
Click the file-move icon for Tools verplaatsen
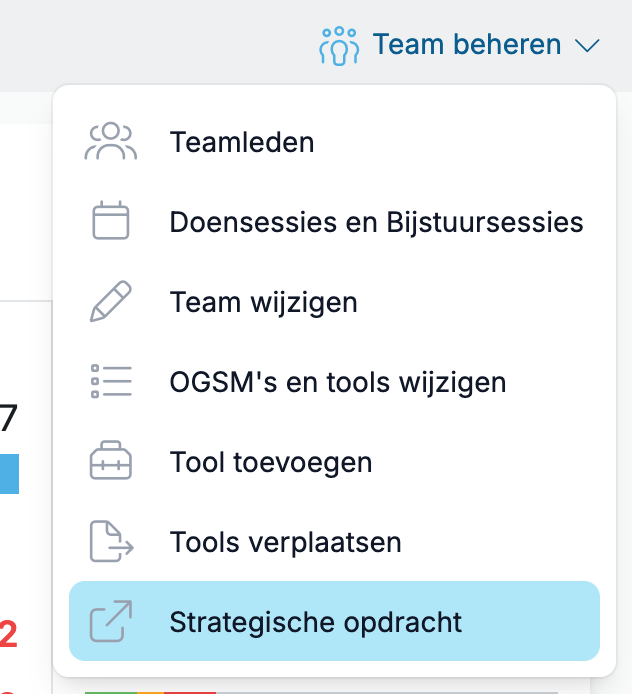(112, 541)
